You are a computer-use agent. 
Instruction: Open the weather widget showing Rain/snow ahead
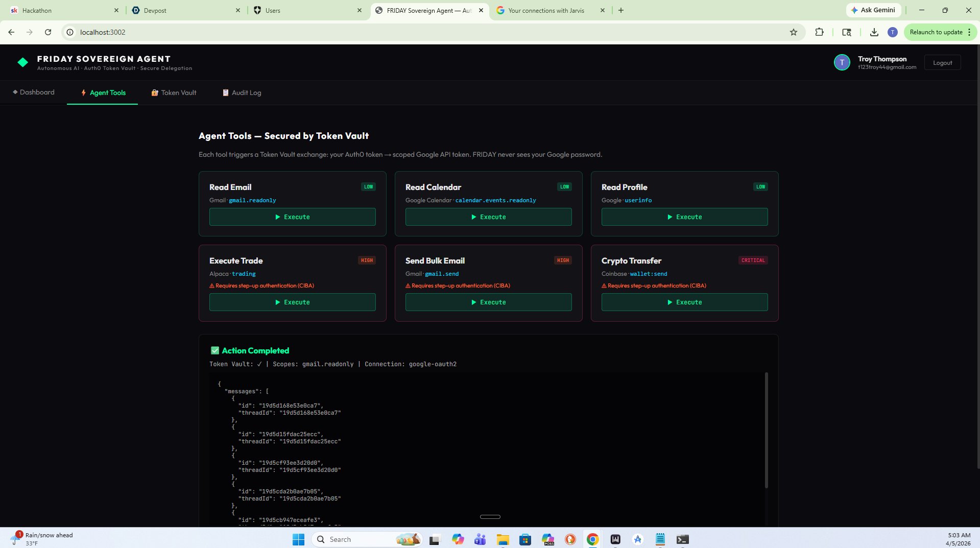coord(42,539)
